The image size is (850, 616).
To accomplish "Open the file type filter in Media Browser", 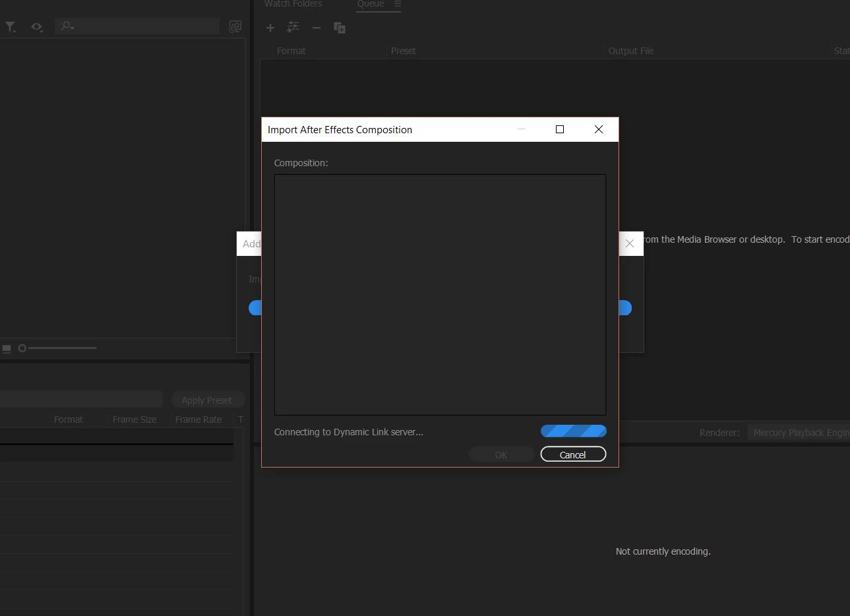I will 11,27.
